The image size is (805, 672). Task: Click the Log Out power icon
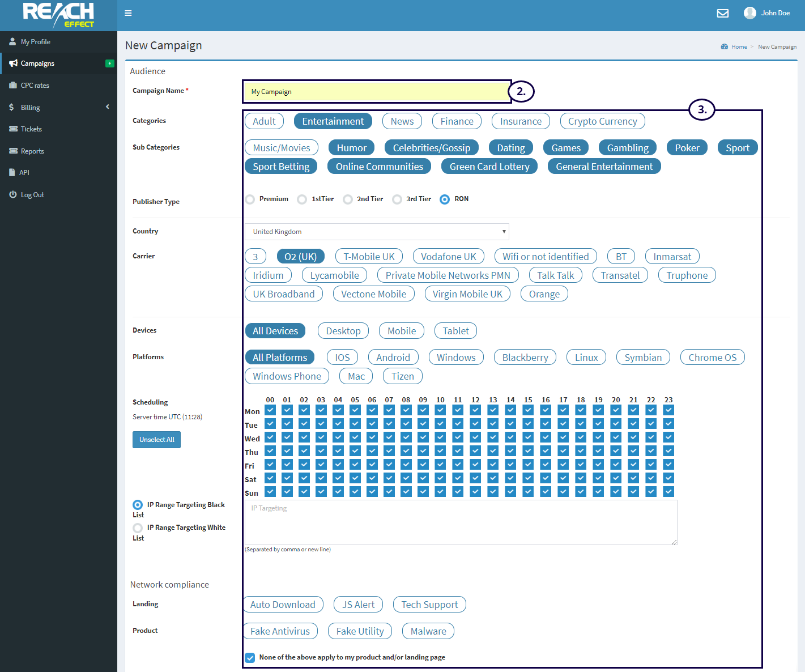[x=13, y=194]
